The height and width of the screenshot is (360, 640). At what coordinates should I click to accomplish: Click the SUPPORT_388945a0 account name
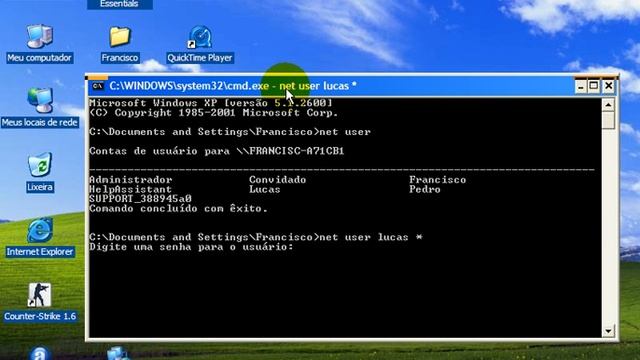[x=140, y=199]
